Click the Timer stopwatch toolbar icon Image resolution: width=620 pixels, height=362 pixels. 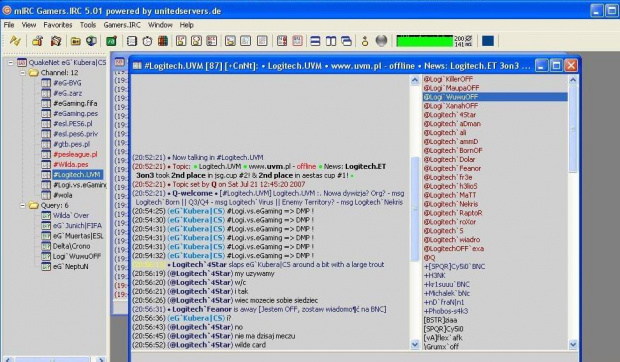pyautogui.click(x=147, y=41)
